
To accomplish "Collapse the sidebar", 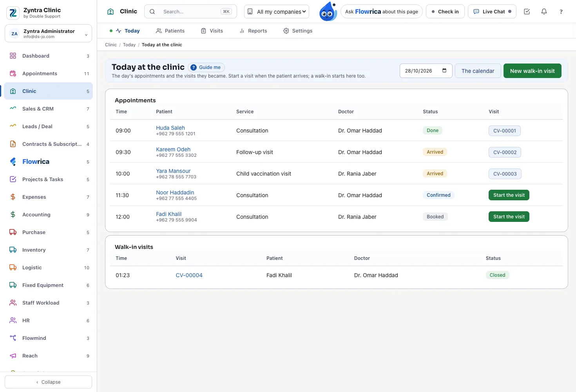I will pyautogui.click(x=49, y=382).
